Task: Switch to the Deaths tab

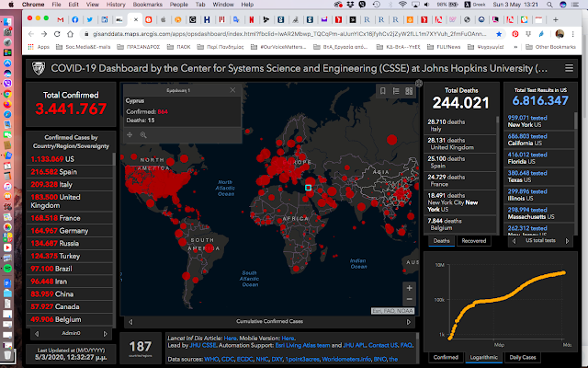Action: pos(441,241)
